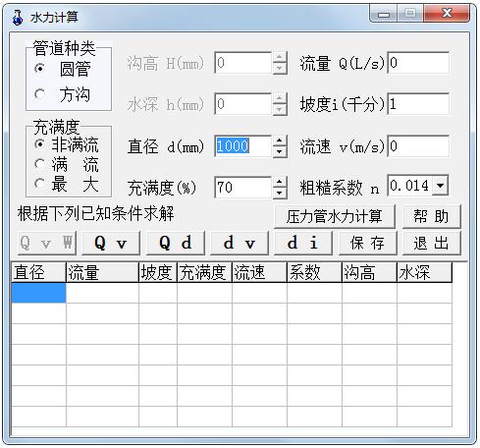The width and height of the screenshot is (480, 448).
Task: Click the 充满度 column header
Action: pos(204,272)
